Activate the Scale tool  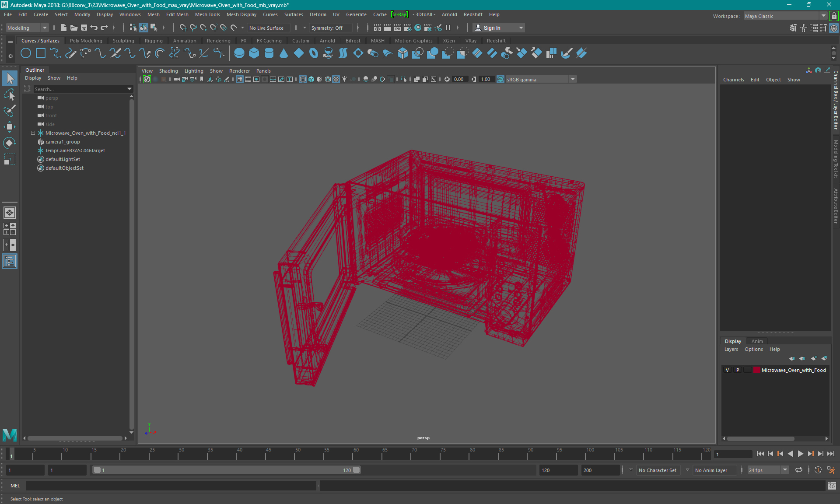[x=10, y=159]
